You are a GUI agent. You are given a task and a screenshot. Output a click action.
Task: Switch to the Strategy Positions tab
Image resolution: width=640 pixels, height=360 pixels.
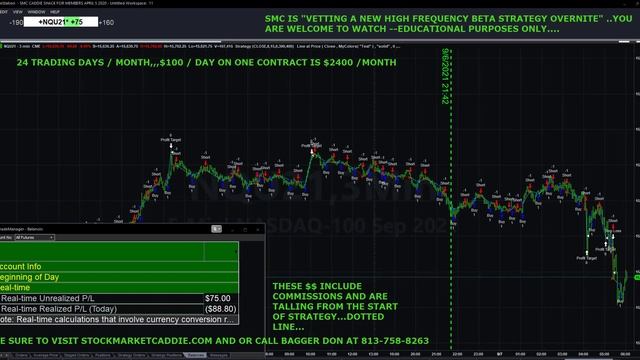[166, 356]
